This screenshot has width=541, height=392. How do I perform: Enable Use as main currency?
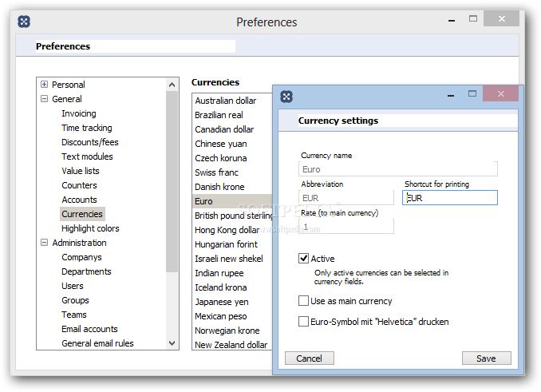point(303,300)
